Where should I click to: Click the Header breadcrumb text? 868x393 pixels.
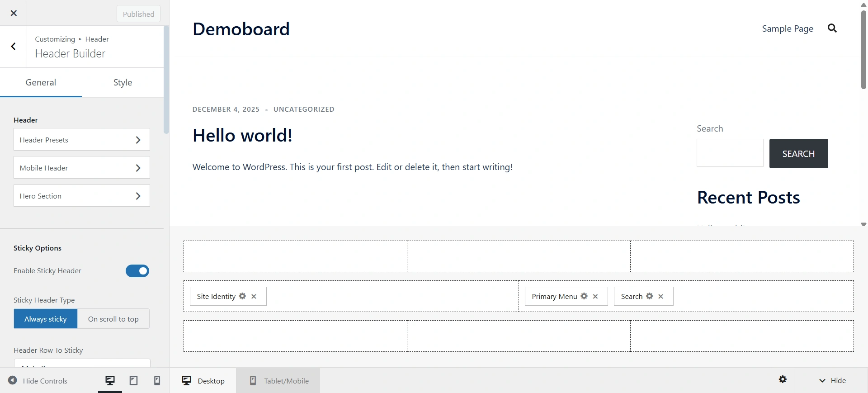(97, 39)
